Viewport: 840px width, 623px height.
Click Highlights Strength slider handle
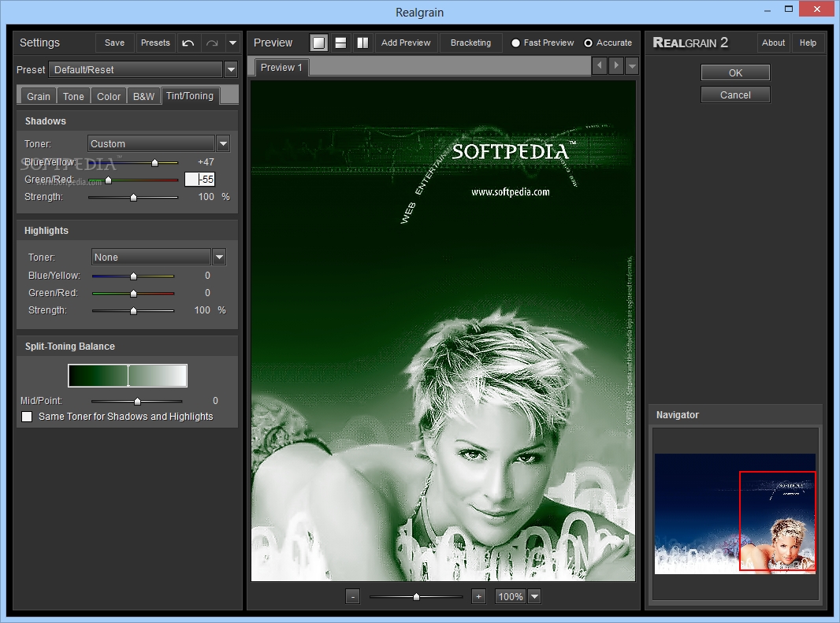133,310
